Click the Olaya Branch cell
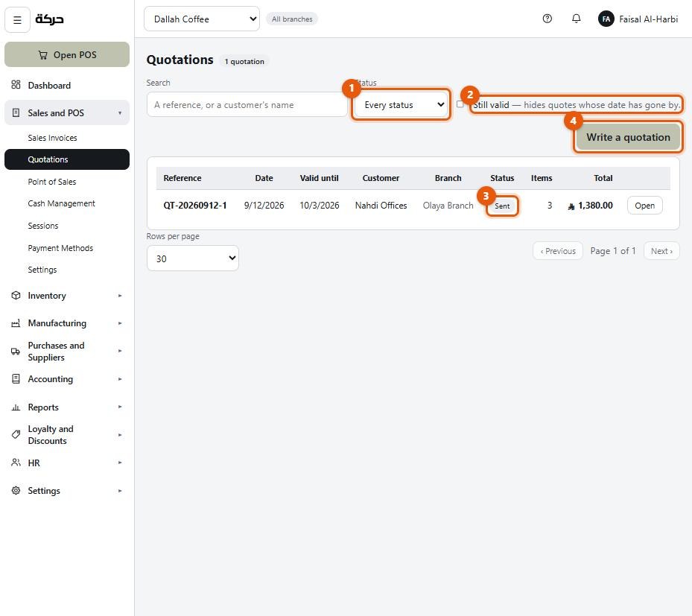 (x=448, y=205)
